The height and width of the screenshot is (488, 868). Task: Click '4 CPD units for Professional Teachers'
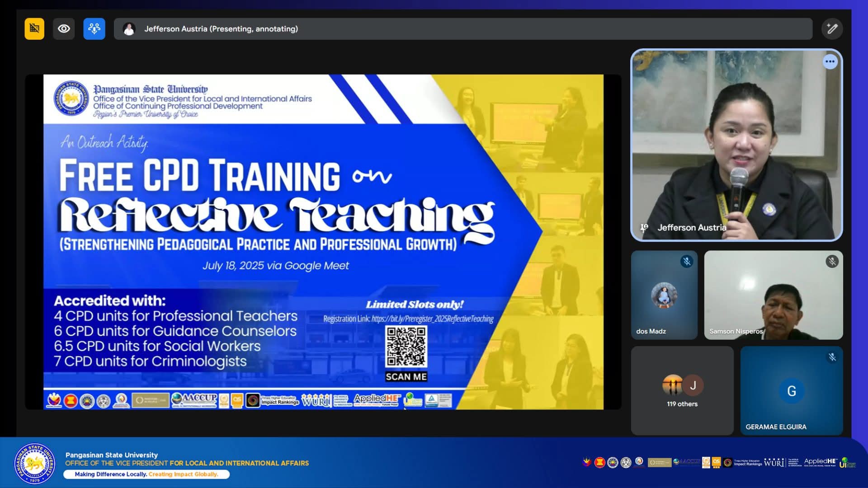click(x=176, y=316)
